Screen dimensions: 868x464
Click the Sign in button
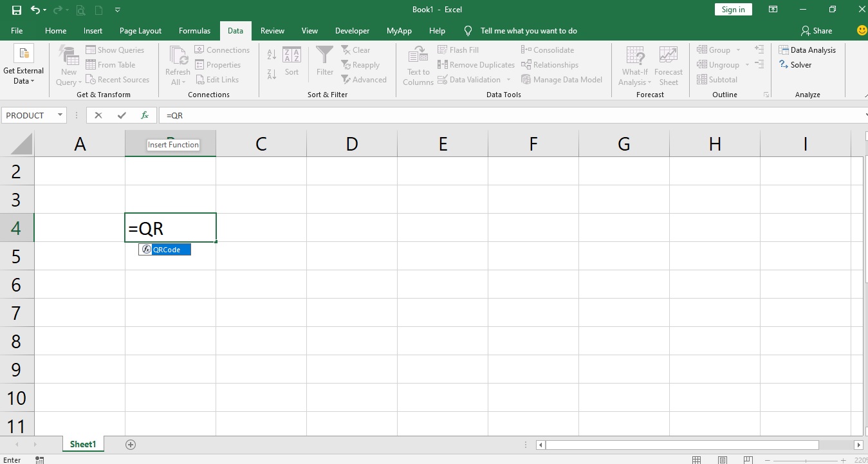click(x=734, y=10)
